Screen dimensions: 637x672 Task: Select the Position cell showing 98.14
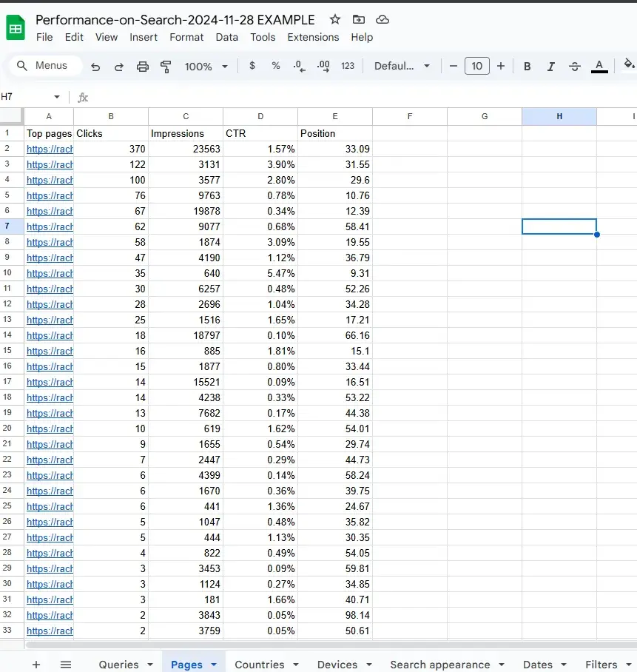335,615
